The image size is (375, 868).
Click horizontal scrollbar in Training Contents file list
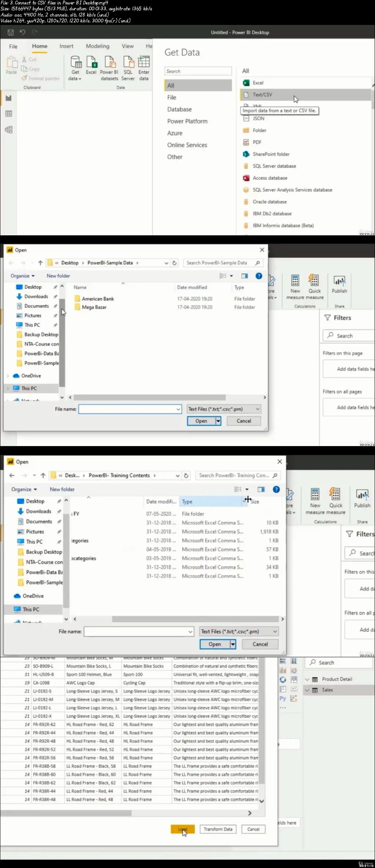point(195,619)
